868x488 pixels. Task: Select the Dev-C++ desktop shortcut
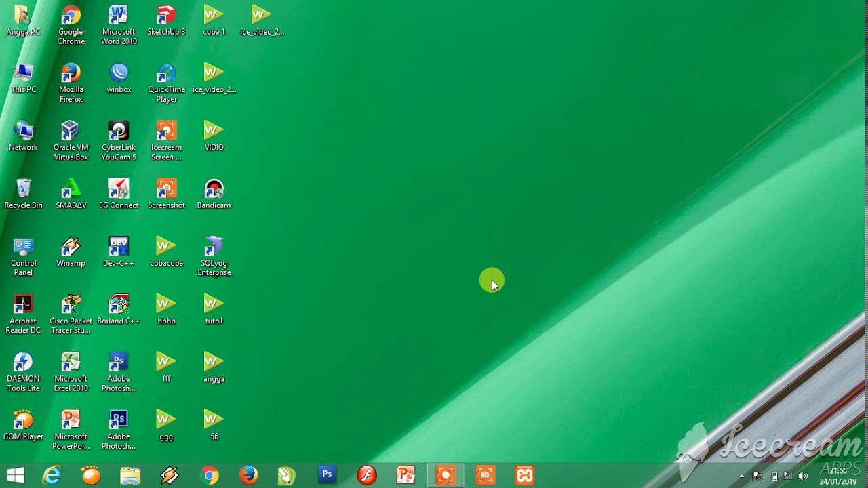coord(119,252)
